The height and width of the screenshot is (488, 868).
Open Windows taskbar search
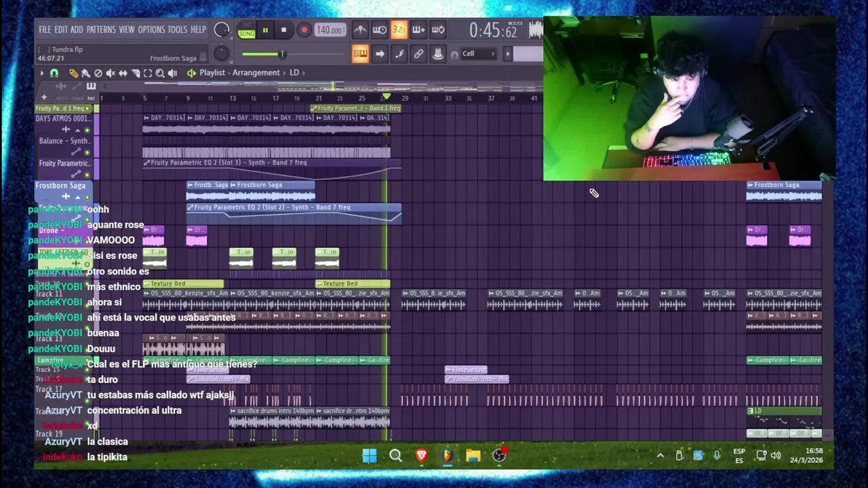[395, 455]
